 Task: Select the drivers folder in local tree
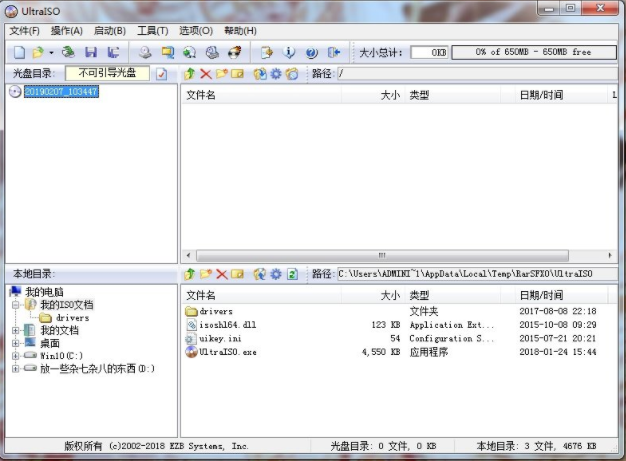(72, 318)
